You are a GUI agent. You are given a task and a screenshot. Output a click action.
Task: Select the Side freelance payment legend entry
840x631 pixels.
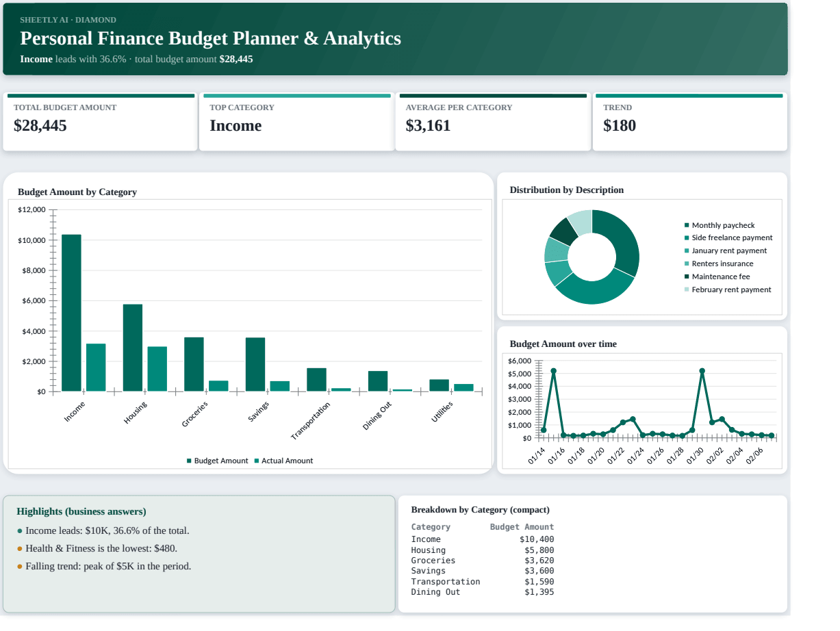click(x=728, y=238)
